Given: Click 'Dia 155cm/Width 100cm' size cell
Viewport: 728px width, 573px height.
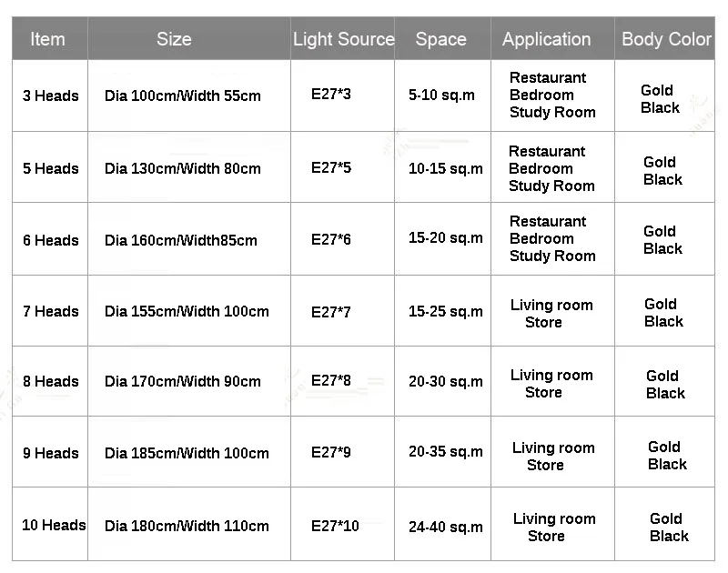Looking at the screenshot, I should click(189, 311).
